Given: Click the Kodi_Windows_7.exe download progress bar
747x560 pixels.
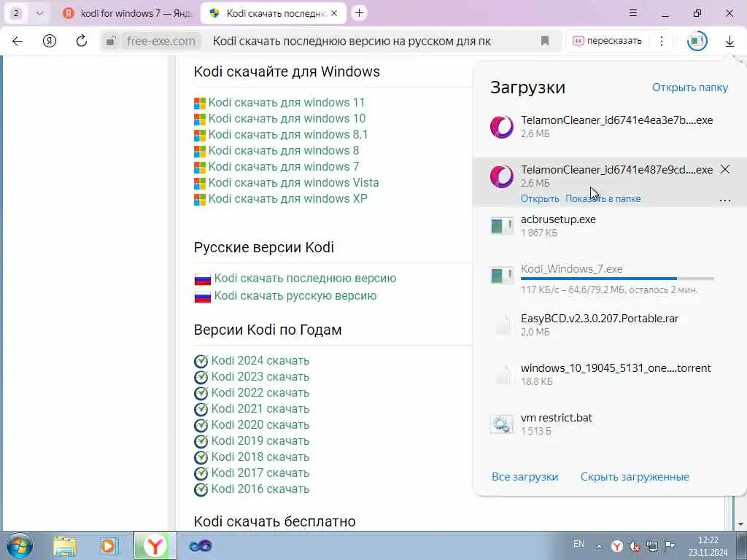Looking at the screenshot, I should pyautogui.click(x=617, y=279).
